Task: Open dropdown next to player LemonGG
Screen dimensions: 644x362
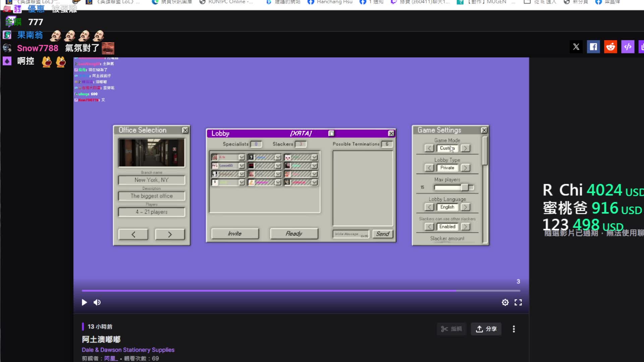Action: coord(241,166)
